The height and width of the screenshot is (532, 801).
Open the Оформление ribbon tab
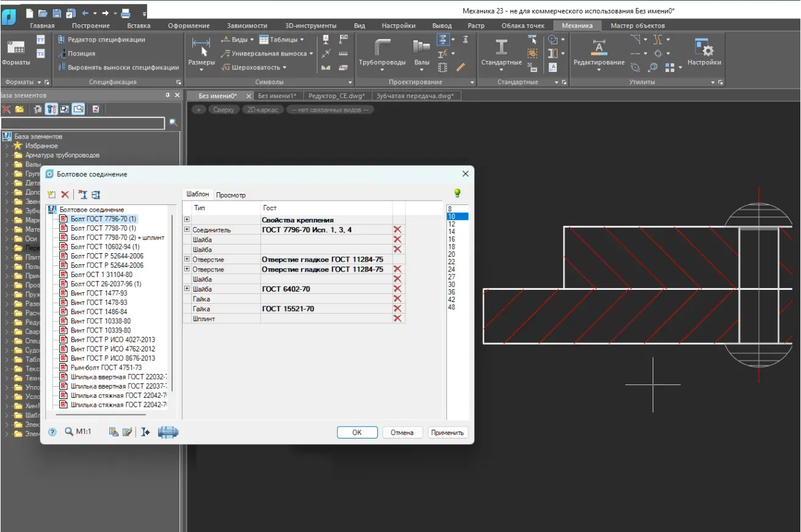coord(189,26)
